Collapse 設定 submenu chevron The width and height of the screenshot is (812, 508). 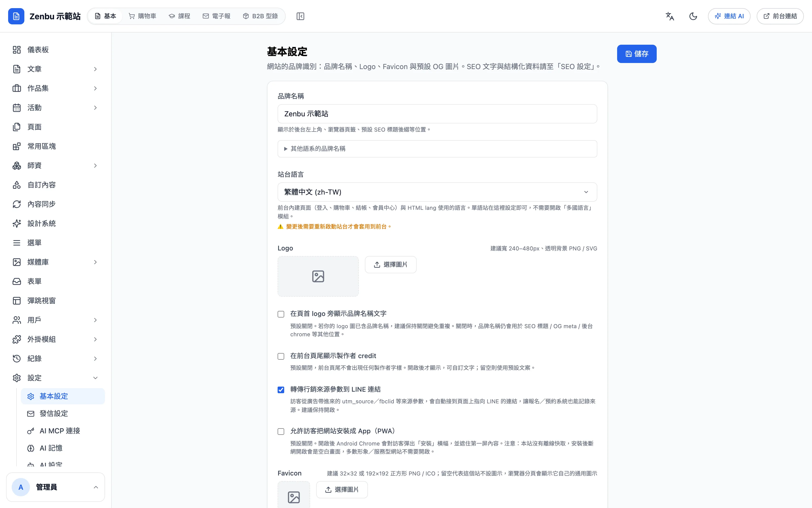pyautogui.click(x=95, y=378)
